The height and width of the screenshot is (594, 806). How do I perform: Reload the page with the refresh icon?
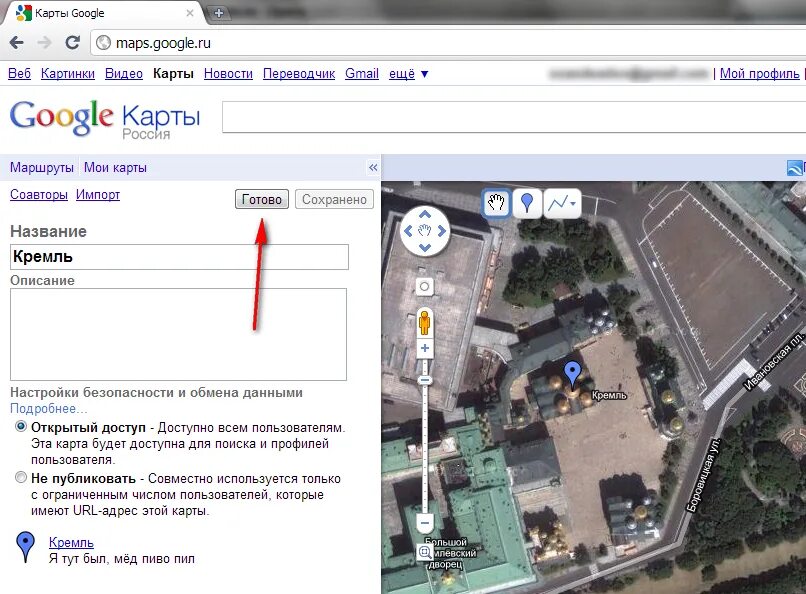[72, 43]
